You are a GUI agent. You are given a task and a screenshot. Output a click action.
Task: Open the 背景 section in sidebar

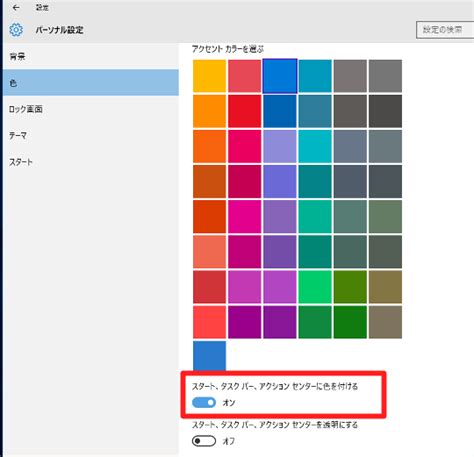click(91, 56)
